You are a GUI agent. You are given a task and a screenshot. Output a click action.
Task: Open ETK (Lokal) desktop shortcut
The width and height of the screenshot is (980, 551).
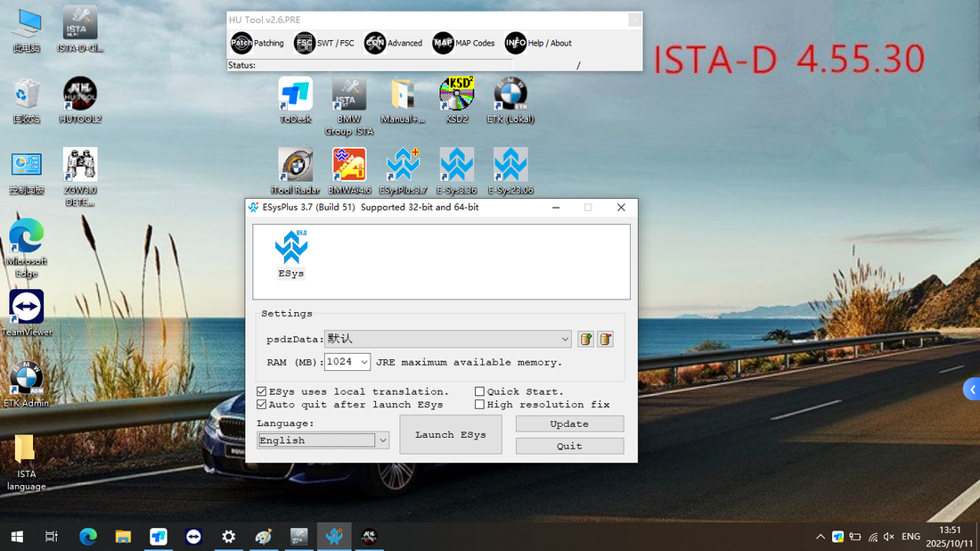pyautogui.click(x=509, y=101)
